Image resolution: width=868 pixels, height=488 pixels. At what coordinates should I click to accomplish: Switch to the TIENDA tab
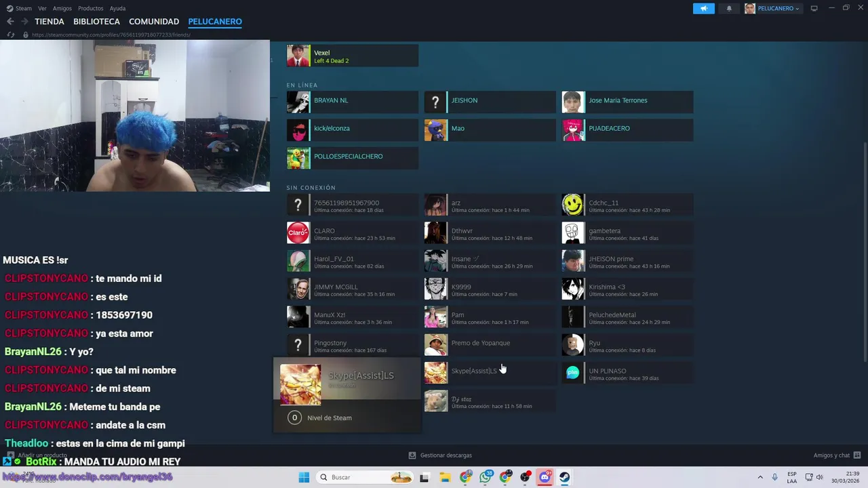point(50,22)
